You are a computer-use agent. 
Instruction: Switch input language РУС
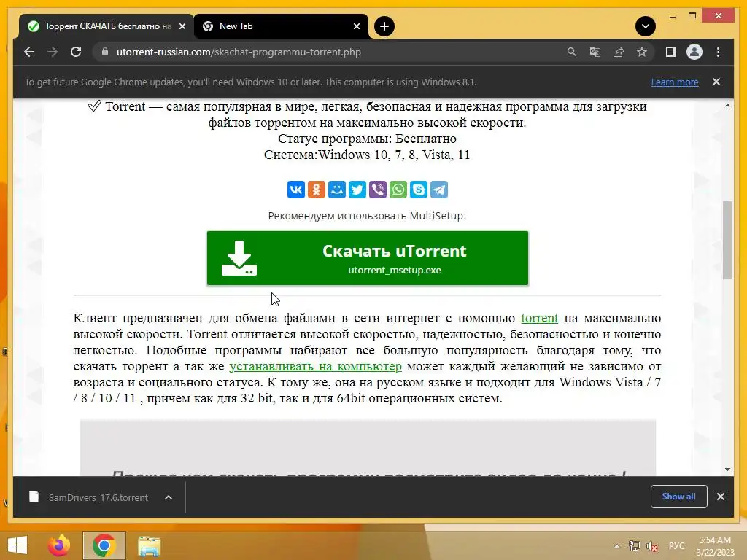pos(676,546)
